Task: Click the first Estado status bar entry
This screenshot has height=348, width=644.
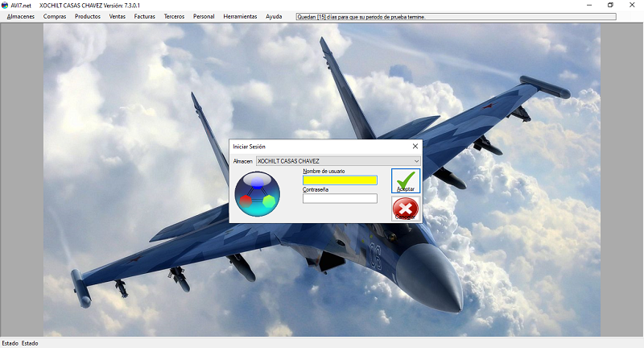Action: click(x=10, y=343)
